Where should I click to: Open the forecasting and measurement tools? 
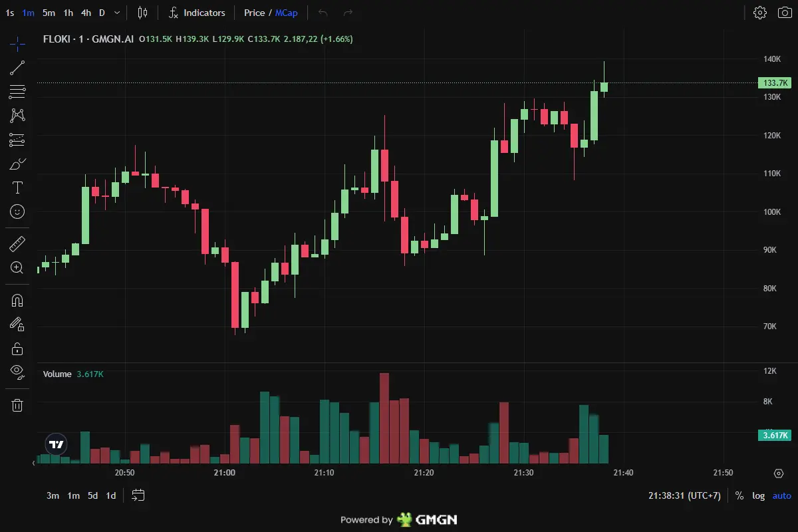tap(17, 140)
